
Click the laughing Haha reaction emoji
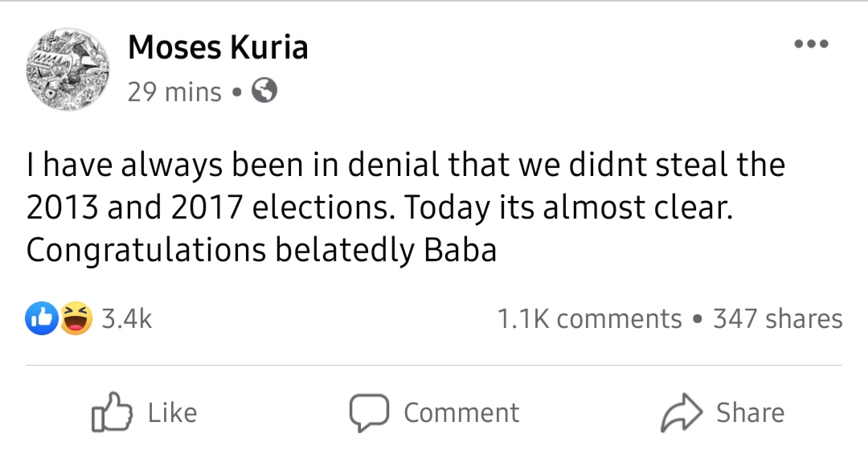(76, 319)
